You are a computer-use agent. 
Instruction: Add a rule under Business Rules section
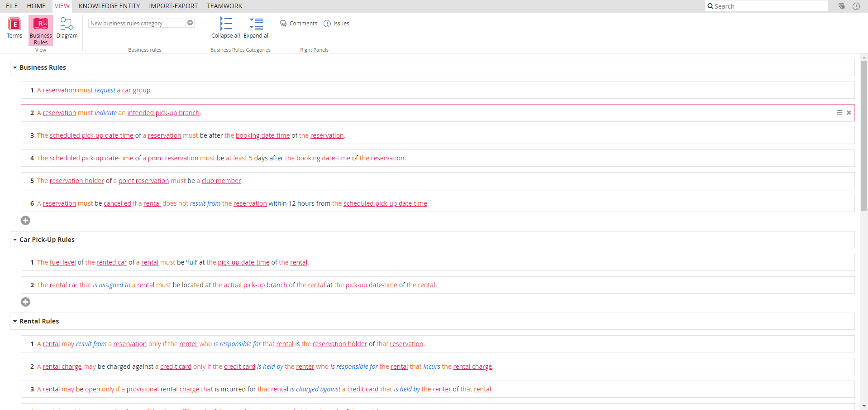pyautogui.click(x=26, y=220)
